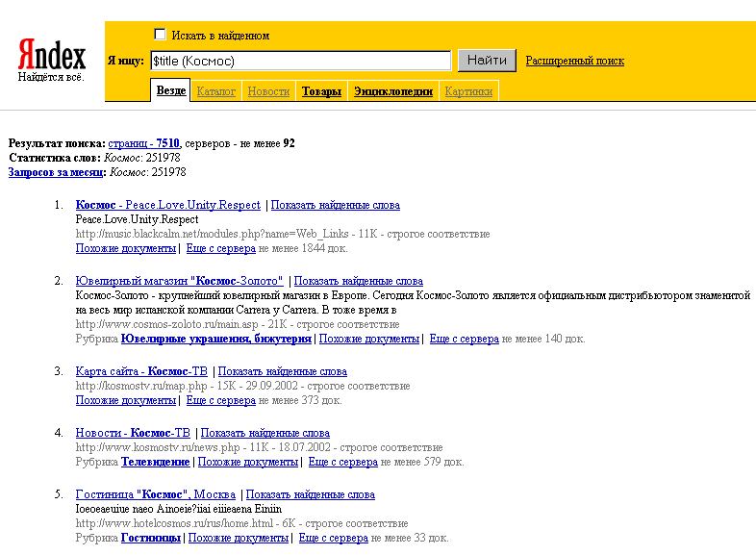Open 'Карта сайта - Космос-ТВ' result
Image resolution: width=756 pixels, height=555 pixels.
pyautogui.click(x=141, y=371)
